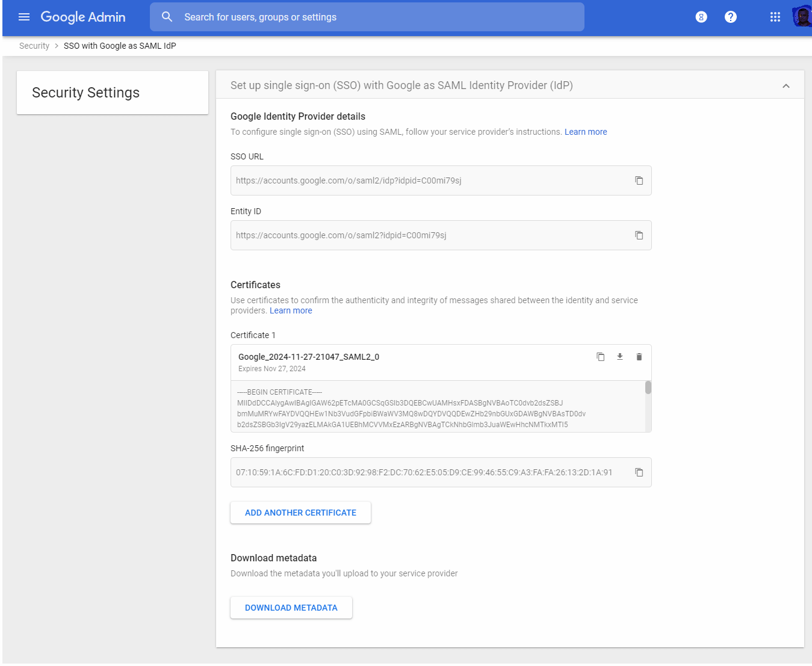This screenshot has height=666, width=812.
Task: Click the Security Settings panel
Action: (x=113, y=93)
